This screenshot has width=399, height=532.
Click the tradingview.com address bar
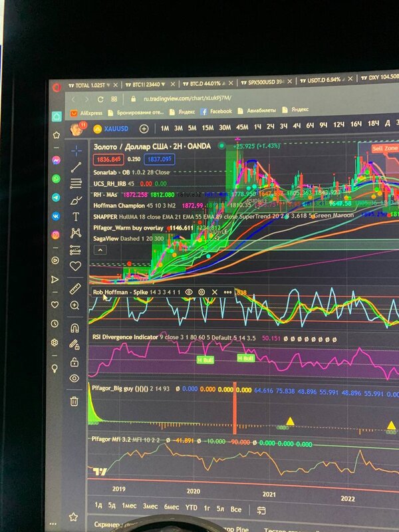[x=188, y=98]
